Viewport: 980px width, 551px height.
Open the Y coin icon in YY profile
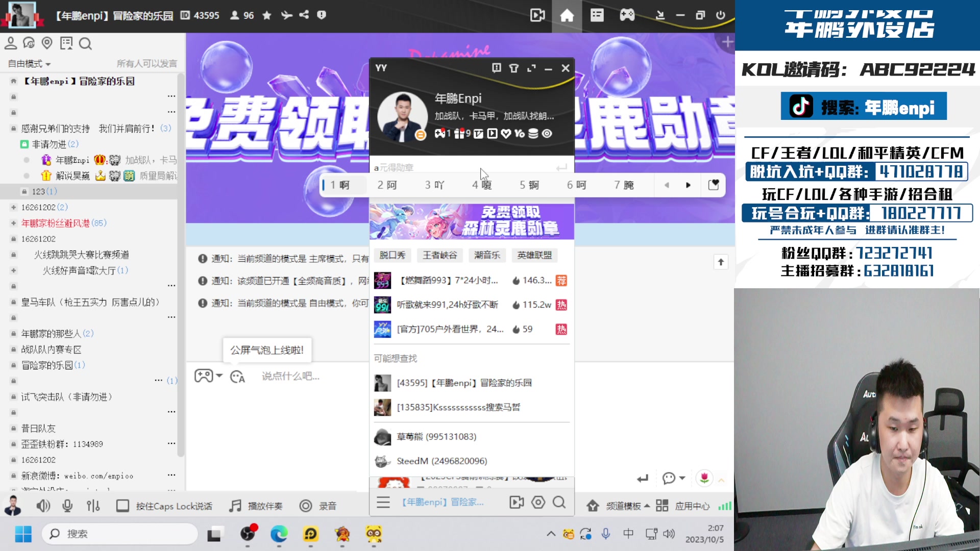tap(520, 134)
